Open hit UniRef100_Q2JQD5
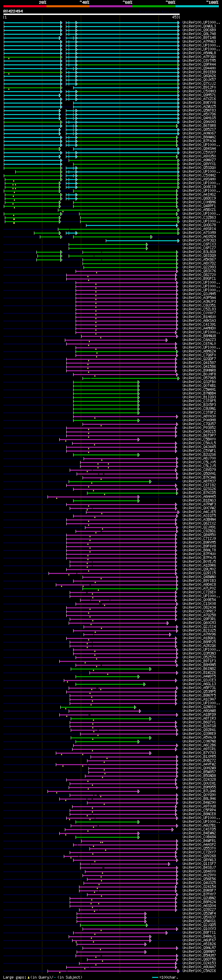Screen dimensions: 222x980 tap(199, 924)
